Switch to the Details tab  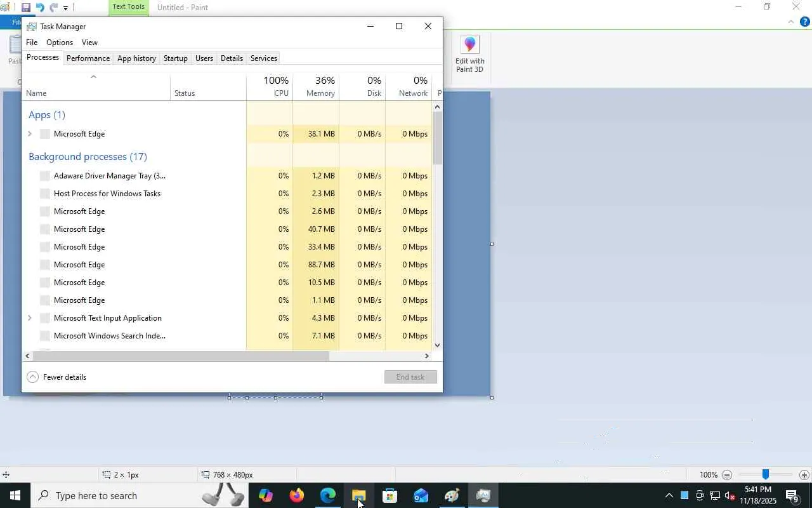[232, 58]
